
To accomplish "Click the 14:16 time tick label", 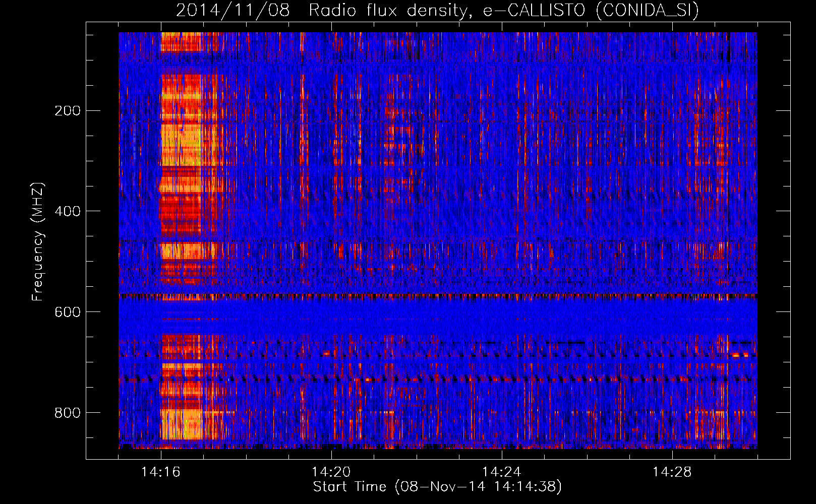I will coord(161,472).
